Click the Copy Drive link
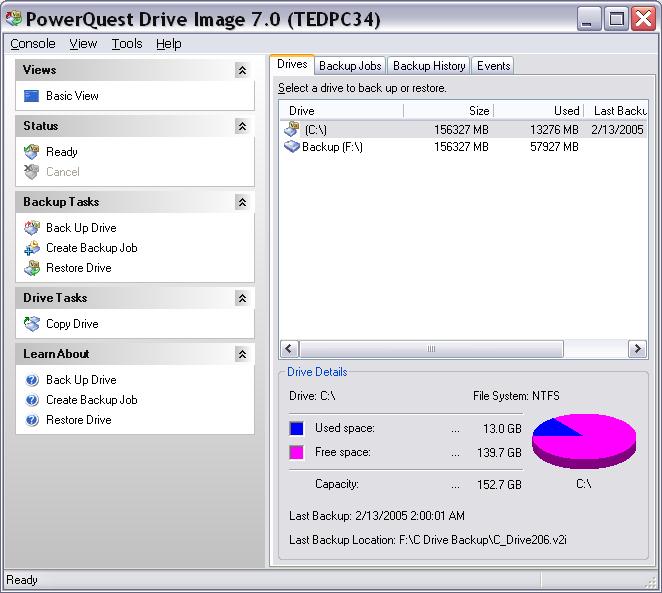The image size is (662, 593). (x=72, y=324)
